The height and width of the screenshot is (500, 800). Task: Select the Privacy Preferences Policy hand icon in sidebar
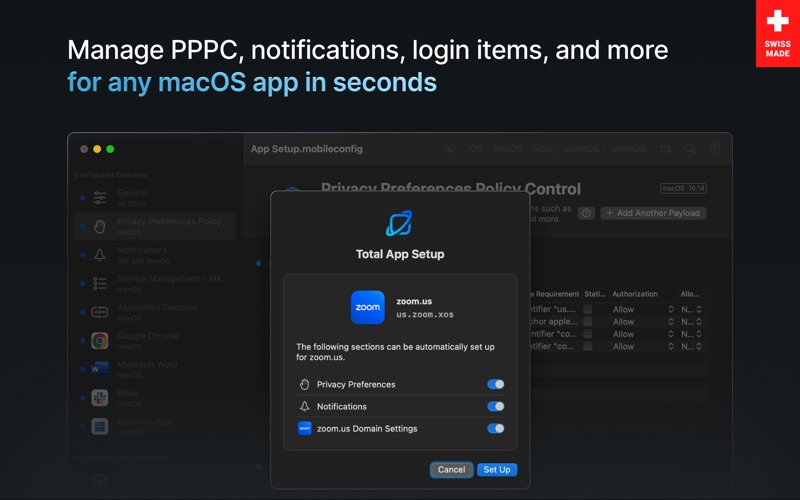99,226
